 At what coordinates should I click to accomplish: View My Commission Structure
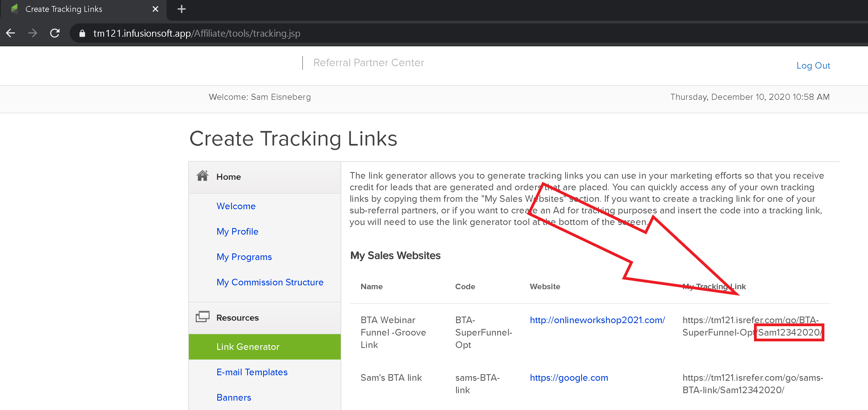point(269,282)
